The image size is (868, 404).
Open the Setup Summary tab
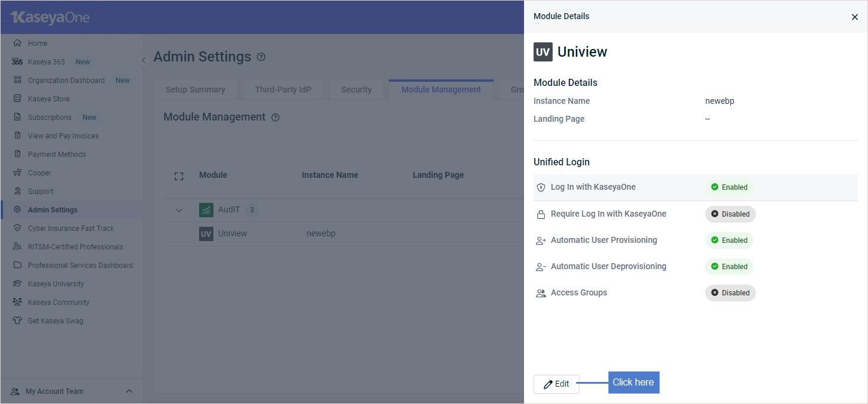(196, 90)
